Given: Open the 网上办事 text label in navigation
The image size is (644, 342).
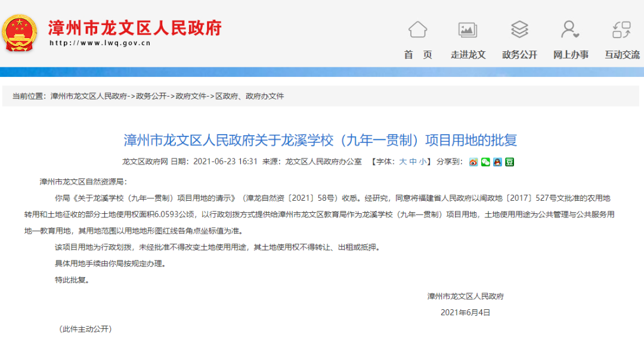Looking at the screenshot, I should (x=570, y=55).
